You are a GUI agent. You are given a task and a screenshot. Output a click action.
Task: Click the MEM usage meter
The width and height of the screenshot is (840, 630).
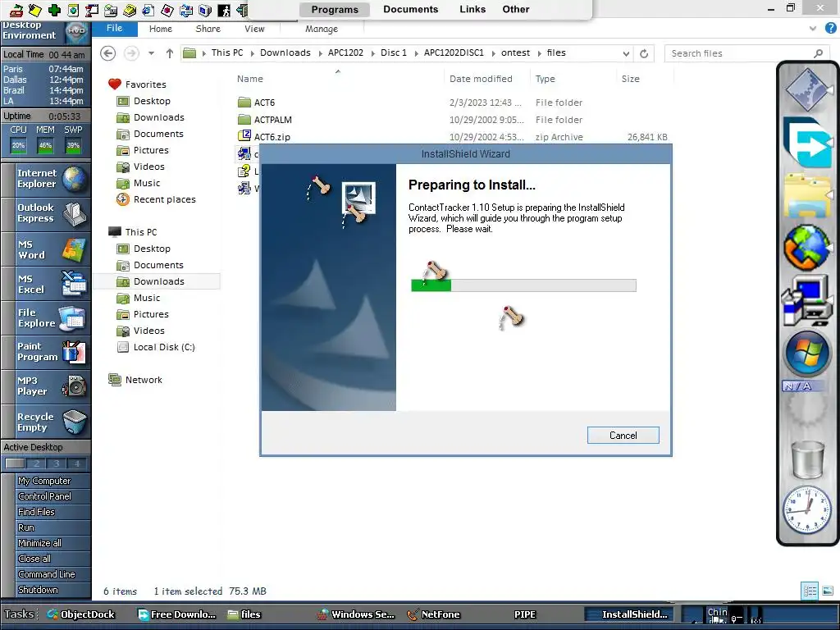(x=46, y=146)
